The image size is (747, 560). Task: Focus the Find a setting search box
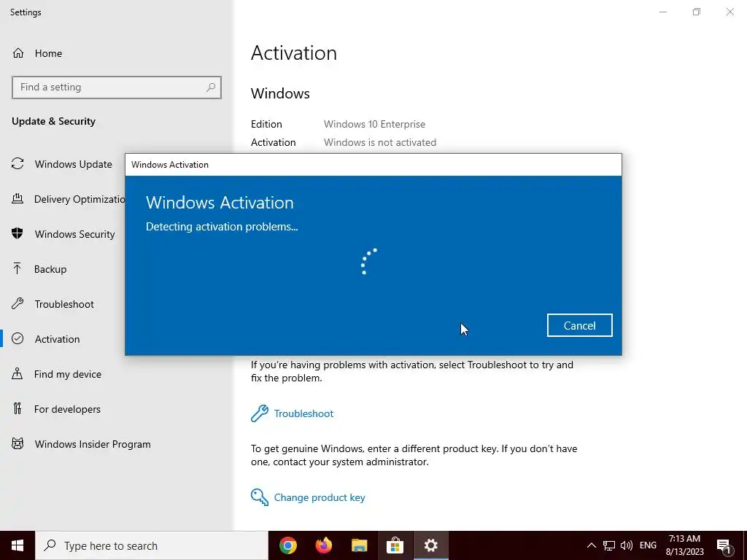point(116,87)
